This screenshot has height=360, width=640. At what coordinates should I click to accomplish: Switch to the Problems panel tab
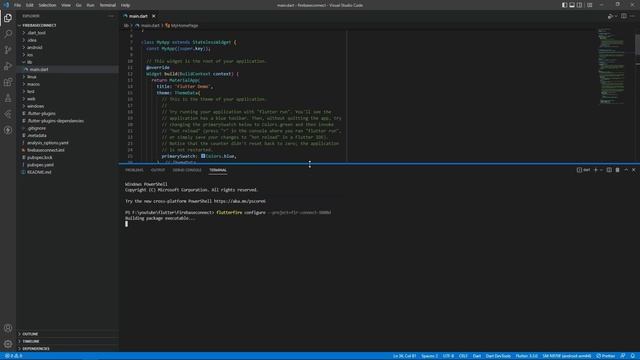pyautogui.click(x=134, y=170)
